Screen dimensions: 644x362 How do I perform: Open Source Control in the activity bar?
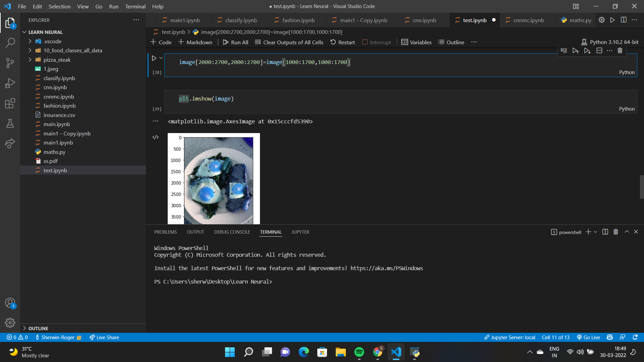(10, 63)
